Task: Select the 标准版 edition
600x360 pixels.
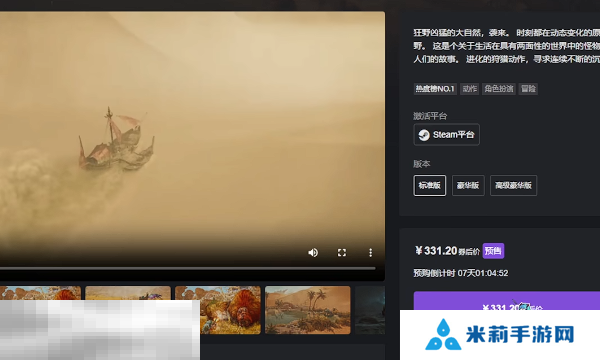Action: pos(430,186)
